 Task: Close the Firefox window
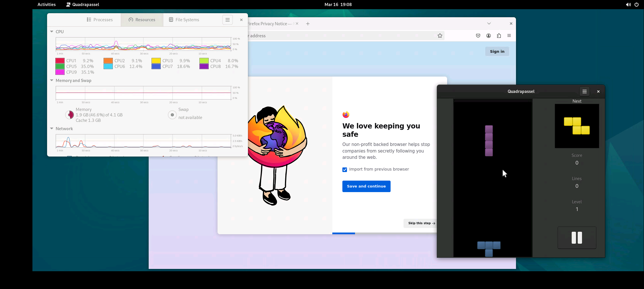point(511,24)
